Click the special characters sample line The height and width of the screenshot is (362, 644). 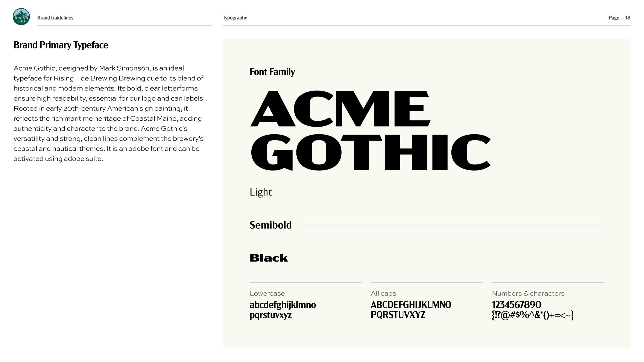[x=533, y=315]
